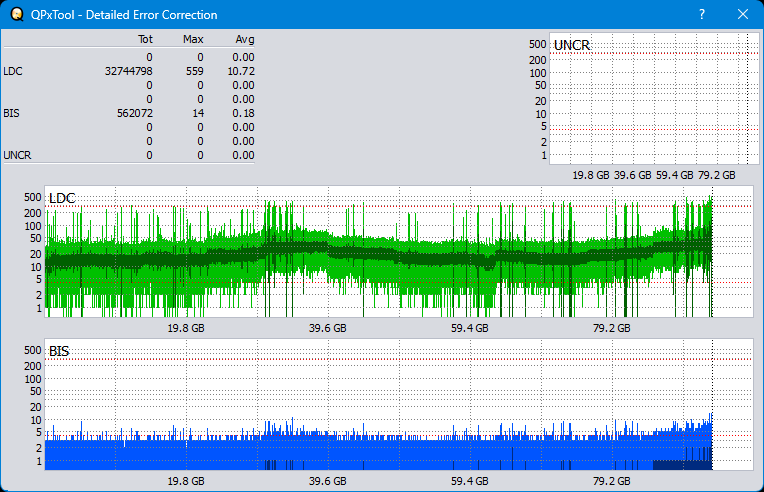Viewport: 764px width, 492px height.
Task: Click the BIS graph title
Action: coord(59,351)
